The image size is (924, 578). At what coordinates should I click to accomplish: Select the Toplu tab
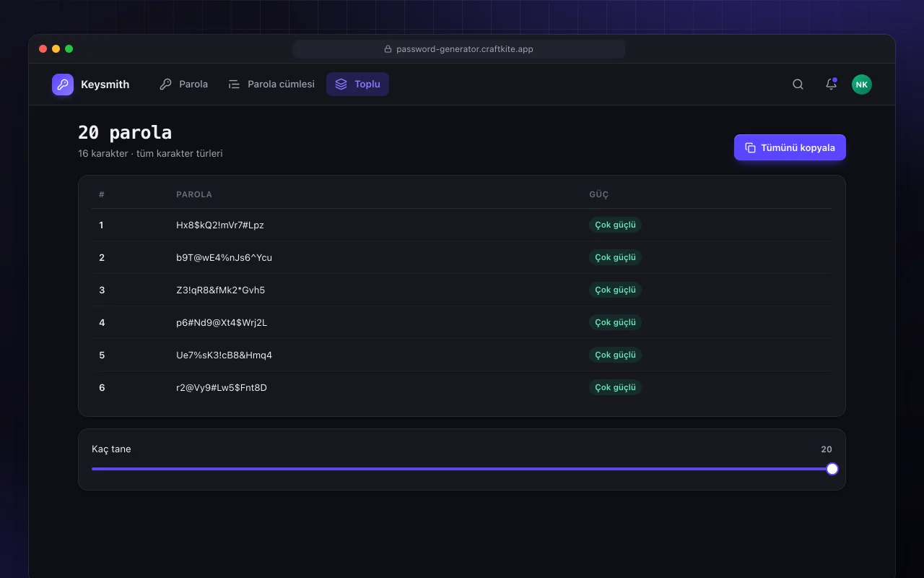[x=357, y=85]
